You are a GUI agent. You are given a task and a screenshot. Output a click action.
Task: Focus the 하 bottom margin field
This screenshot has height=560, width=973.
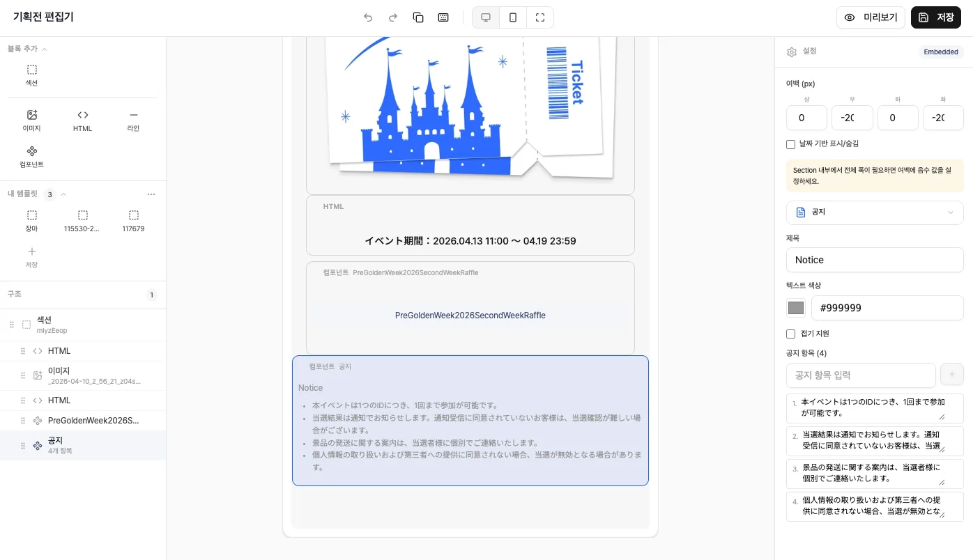(898, 118)
